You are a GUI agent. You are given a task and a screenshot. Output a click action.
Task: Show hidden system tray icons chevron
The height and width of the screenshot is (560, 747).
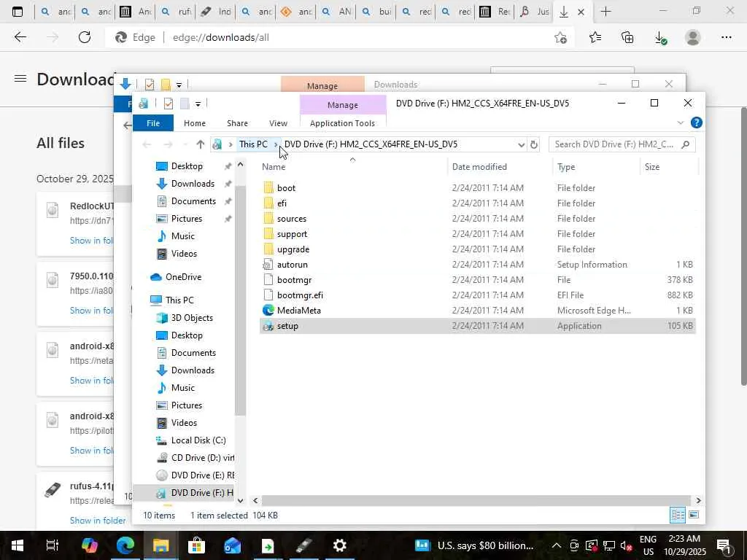point(556,545)
